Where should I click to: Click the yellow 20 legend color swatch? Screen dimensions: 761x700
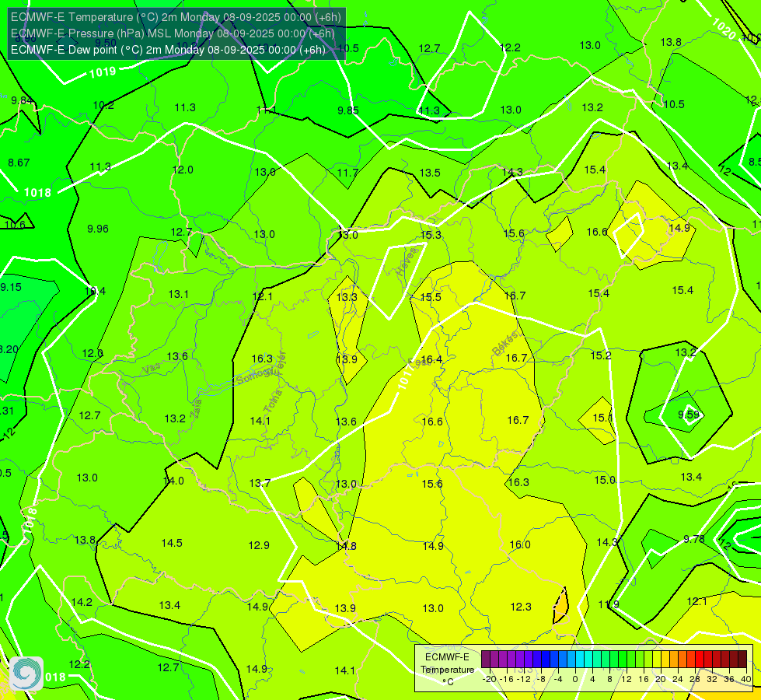pos(657,660)
